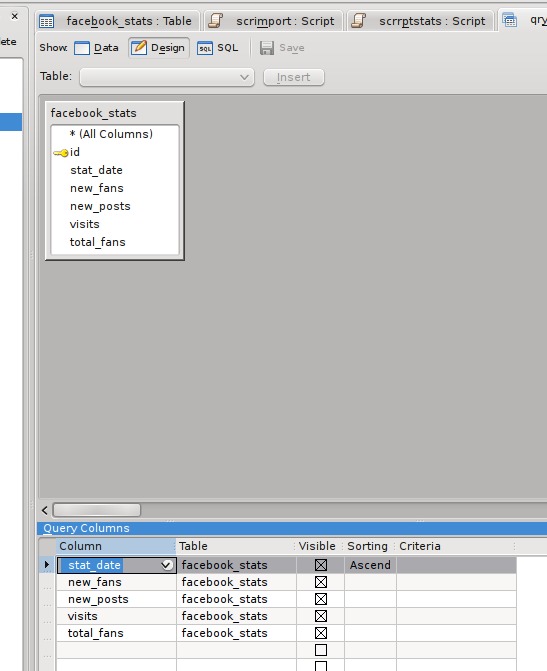Click the yellow key icon beside id

point(61,153)
